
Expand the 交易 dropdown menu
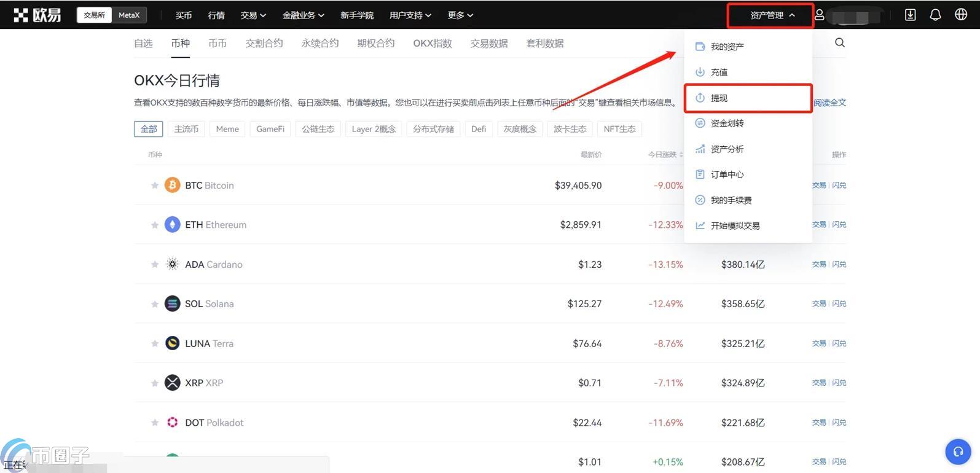tap(253, 15)
